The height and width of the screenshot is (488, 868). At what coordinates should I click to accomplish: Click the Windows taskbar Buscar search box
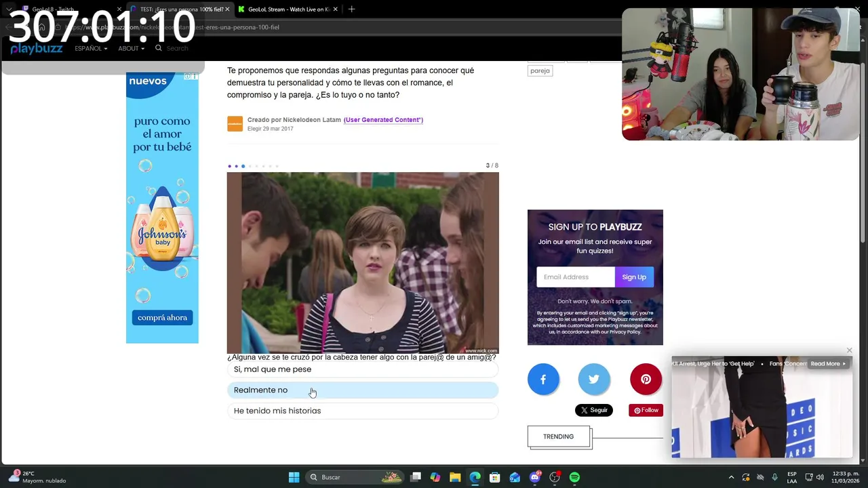click(x=355, y=477)
